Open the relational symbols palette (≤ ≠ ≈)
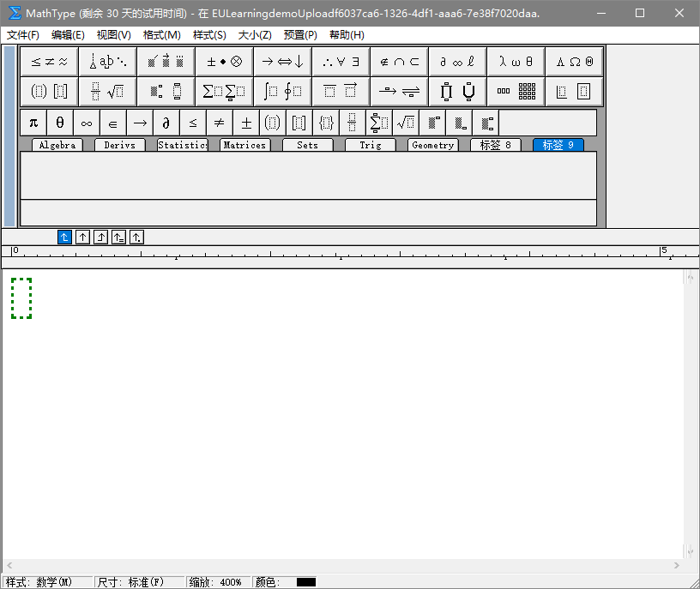700x589 pixels. (50, 62)
